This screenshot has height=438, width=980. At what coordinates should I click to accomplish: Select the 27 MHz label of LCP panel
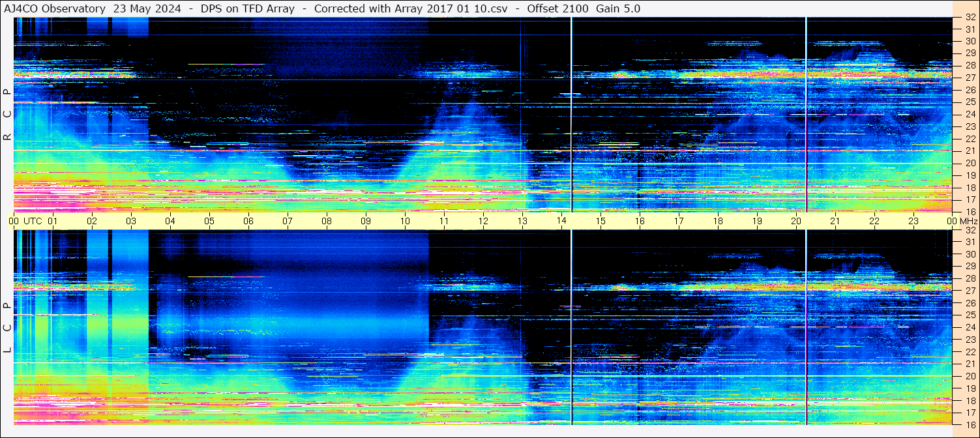pos(970,291)
